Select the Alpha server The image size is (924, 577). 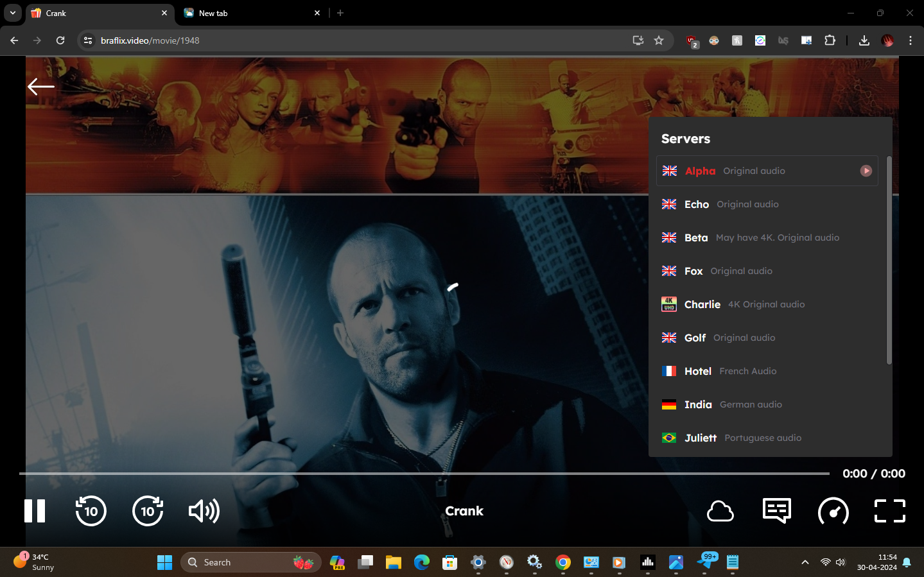[767, 171]
